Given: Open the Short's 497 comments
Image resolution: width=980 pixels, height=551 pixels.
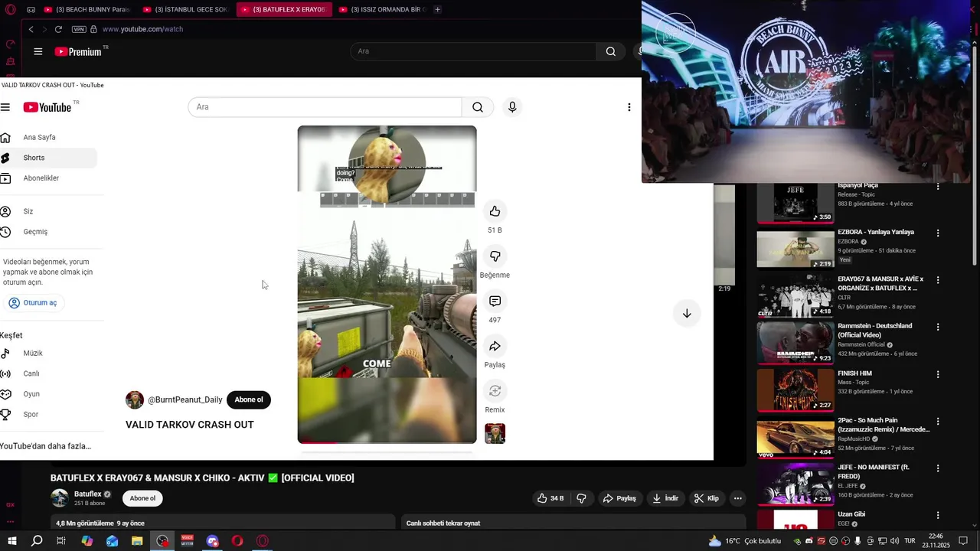Looking at the screenshot, I should pyautogui.click(x=495, y=302).
